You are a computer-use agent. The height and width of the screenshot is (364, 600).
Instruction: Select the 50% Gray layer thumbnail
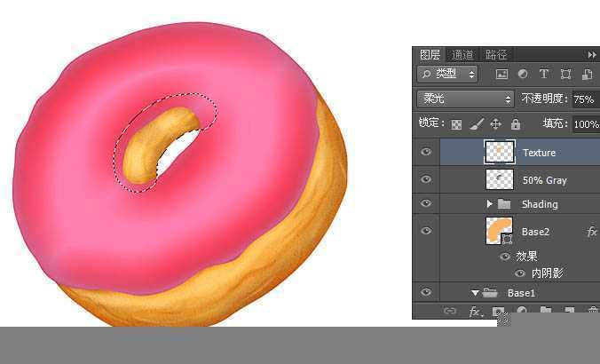(500, 179)
